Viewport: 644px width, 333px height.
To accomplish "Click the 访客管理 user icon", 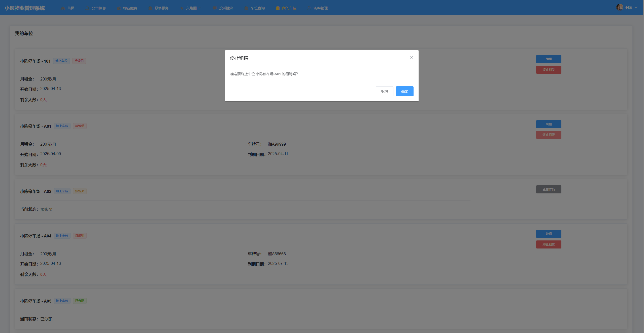I will (x=309, y=8).
